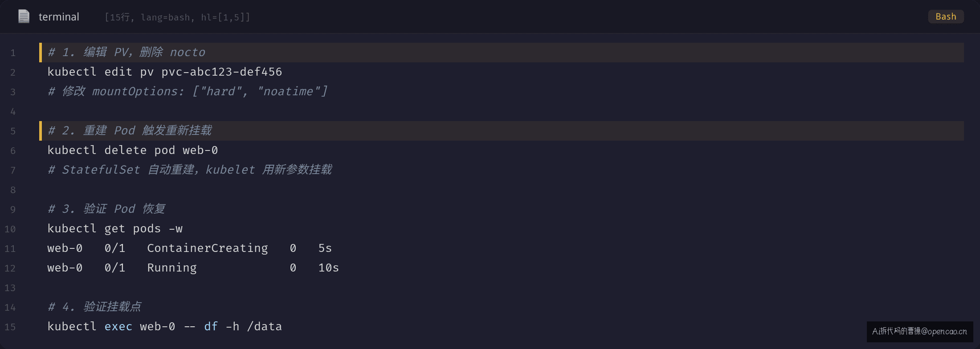Click line number 15 in the gutter

(10, 327)
